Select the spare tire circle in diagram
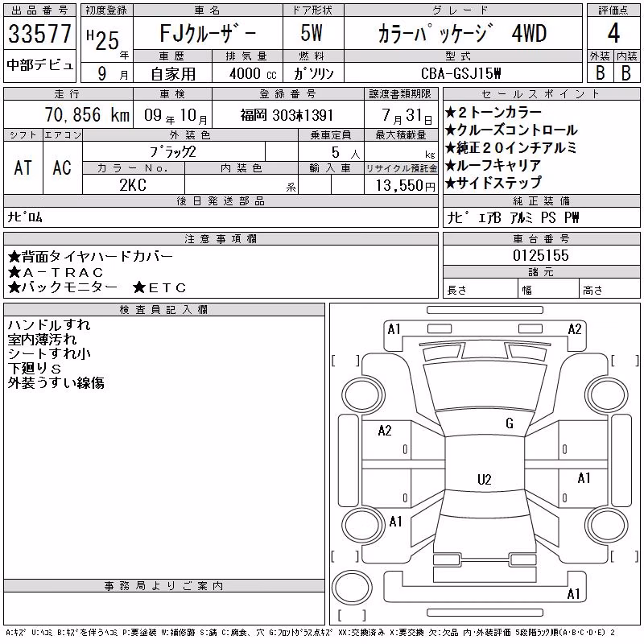 click(352, 588)
